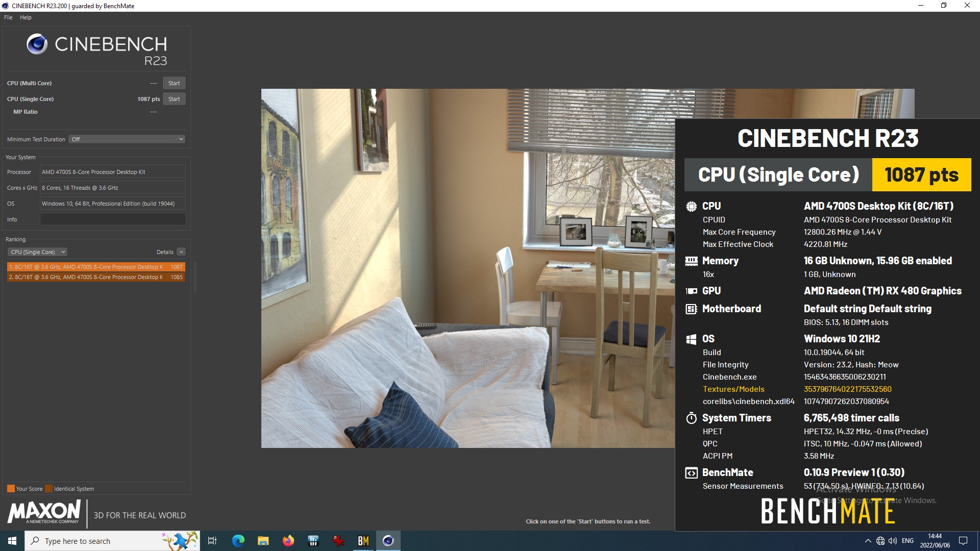
Task: Click the 6,765,498 timer calls text
Action: 851,418
